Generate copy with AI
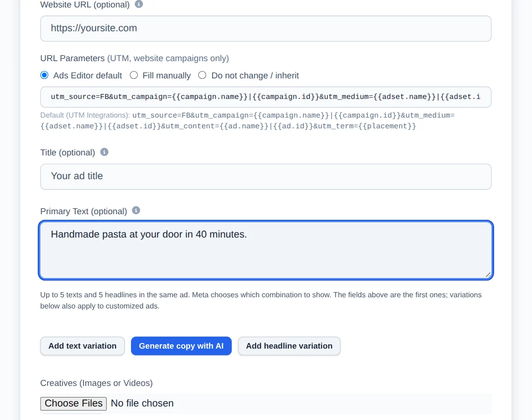The image size is (532, 420). point(181,346)
